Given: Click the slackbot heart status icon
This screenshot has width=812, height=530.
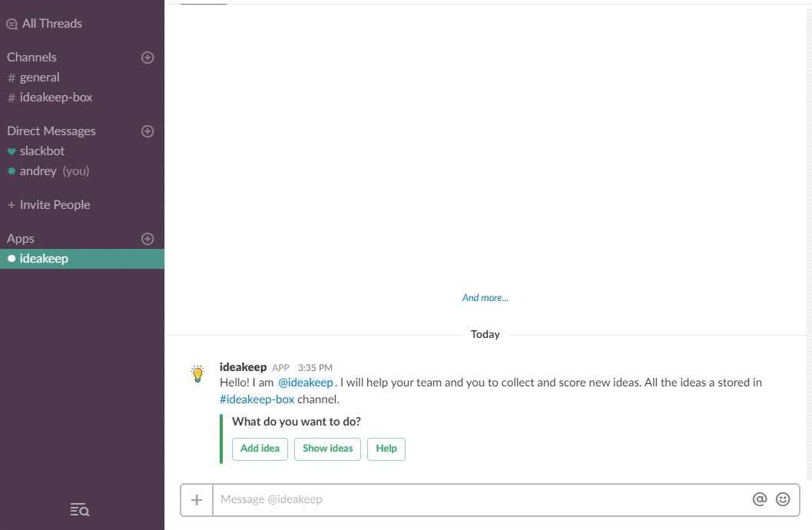Looking at the screenshot, I should pyautogui.click(x=12, y=151).
